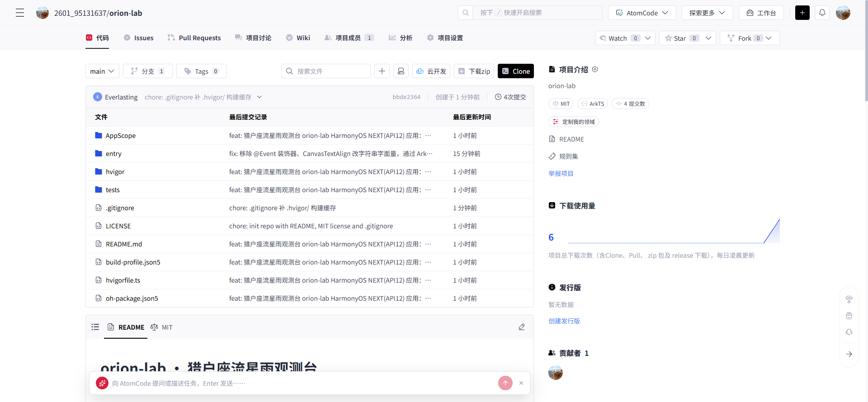The width and height of the screenshot is (868, 402).
Task: Open hvigorfile.ts file
Action: [x=123, y=280]
